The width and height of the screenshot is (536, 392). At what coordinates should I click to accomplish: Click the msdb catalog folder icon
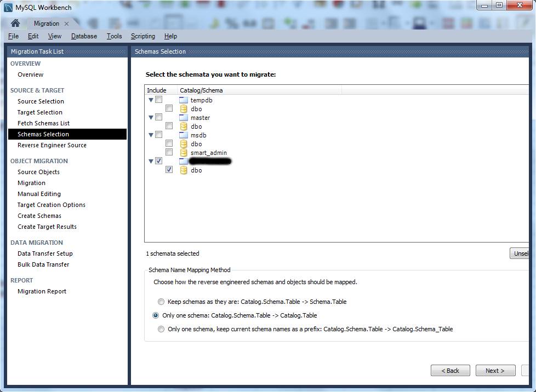coord(184,135)
